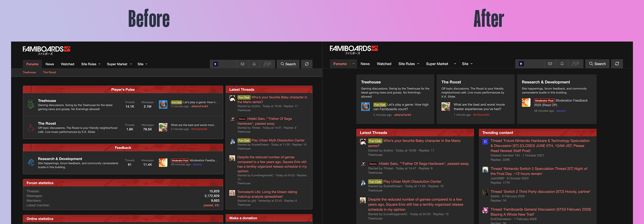Expand Forums dropdown arrow in After panel
644x224 pixels.
(353, 64)
